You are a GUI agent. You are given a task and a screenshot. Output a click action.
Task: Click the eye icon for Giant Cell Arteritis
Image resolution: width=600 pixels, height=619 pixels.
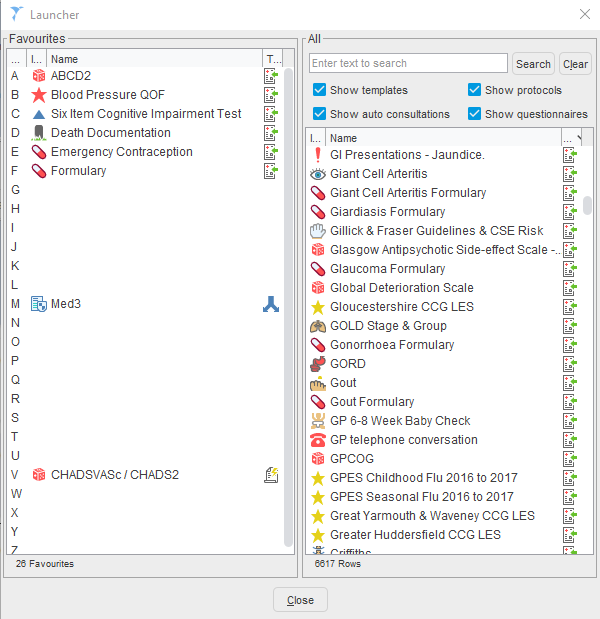point(318,174)
